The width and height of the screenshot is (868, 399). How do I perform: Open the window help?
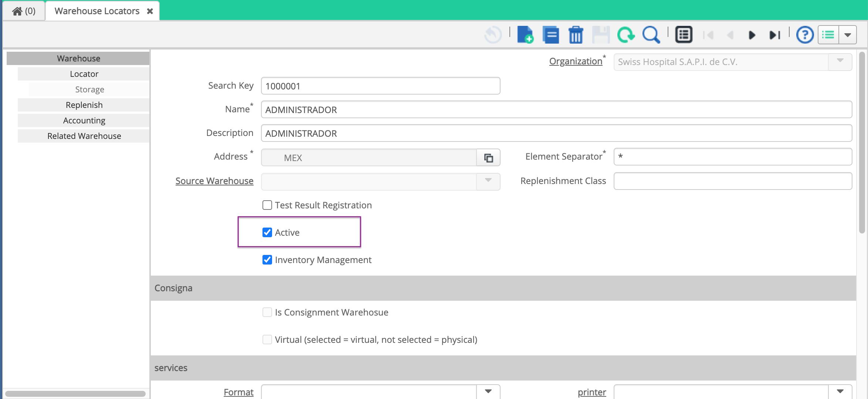tap(805, 34)
